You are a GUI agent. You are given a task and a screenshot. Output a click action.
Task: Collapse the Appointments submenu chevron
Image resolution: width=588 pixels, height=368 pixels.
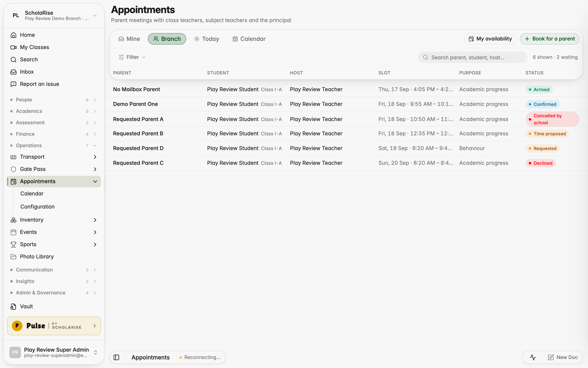tap(95, 182)
